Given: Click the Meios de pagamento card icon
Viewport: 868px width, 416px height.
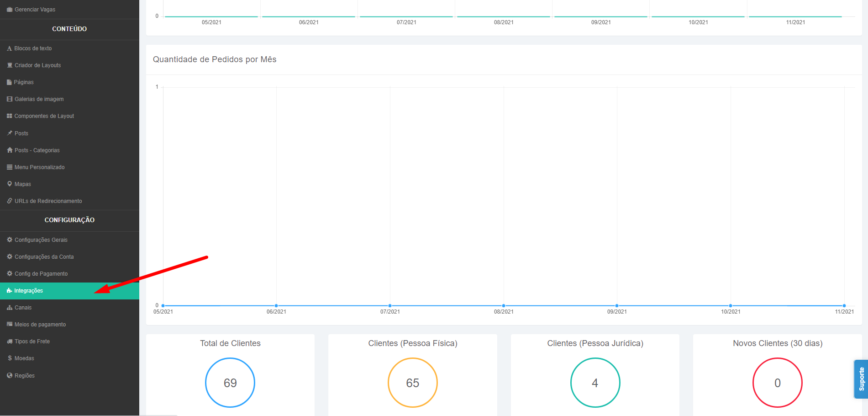Looking at the screenshot, I should point(10,325).
